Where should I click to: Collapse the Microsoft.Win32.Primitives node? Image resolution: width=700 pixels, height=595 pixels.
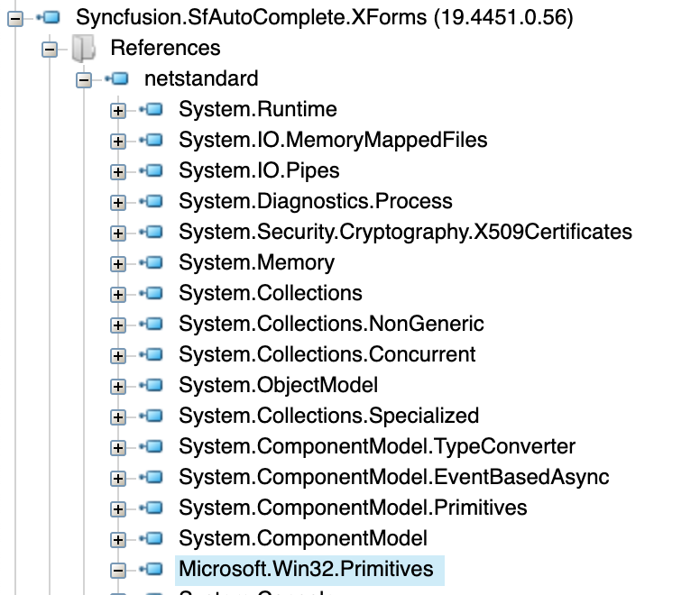pyautogui.click(x=118, y=571)
